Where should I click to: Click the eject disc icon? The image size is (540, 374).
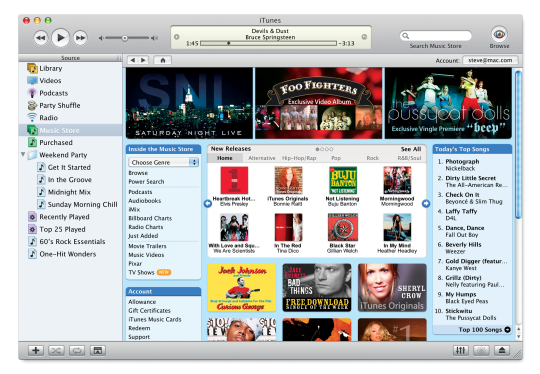[502, 351]
